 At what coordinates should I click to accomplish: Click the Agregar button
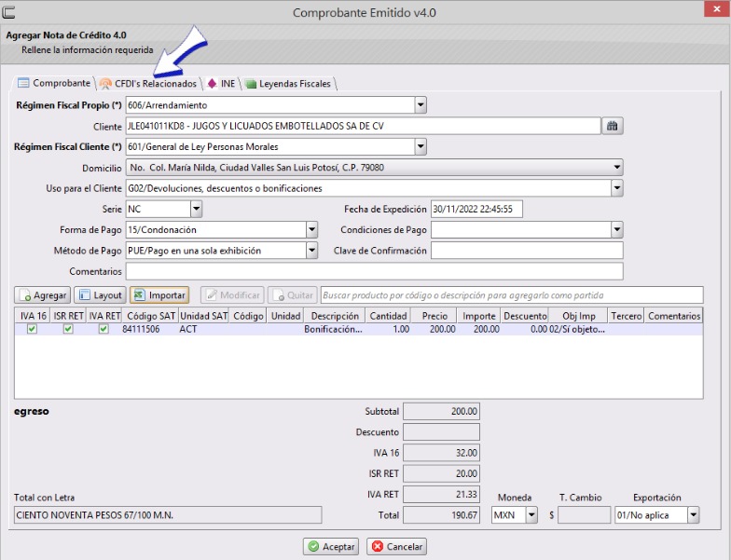[x=43, y=295]
